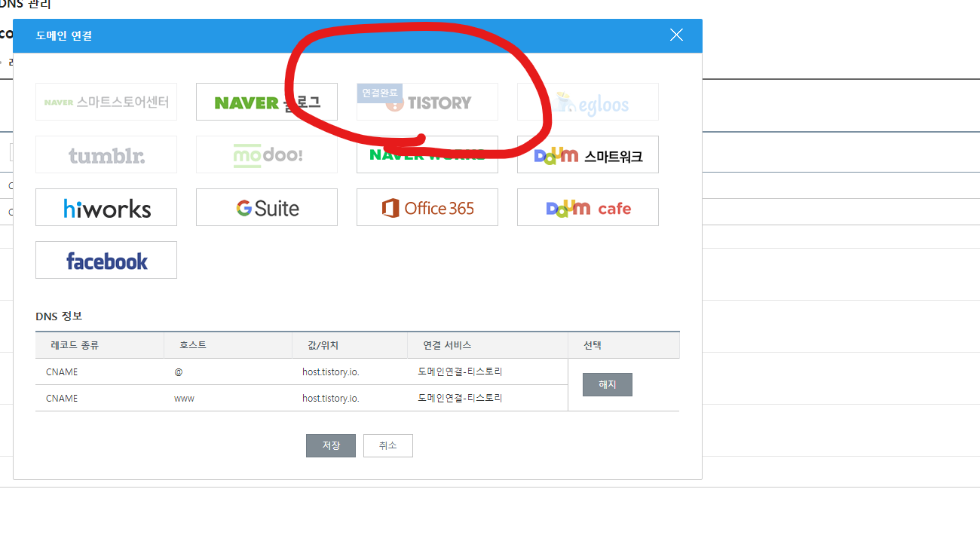
Task: Choose the Daum 스마트워크 service tile
Action: click(588, 154)
